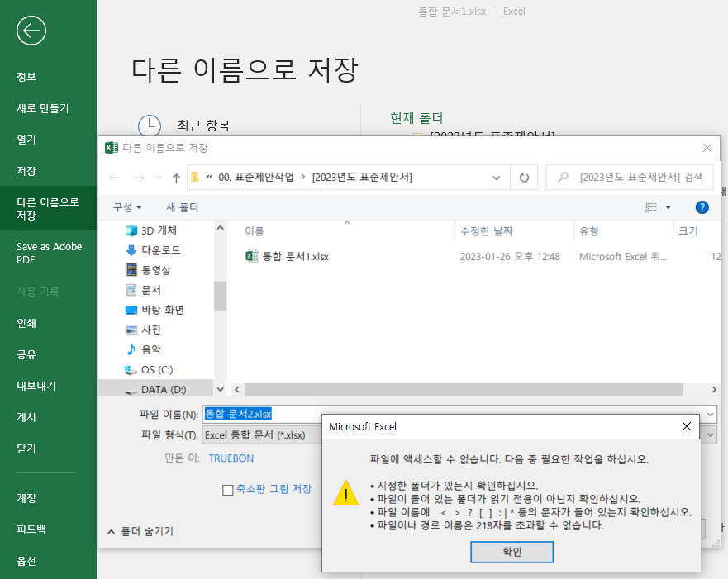Viewport: 728px width, 579px height.
Task: Click 00. 표준제안작업 in the address path
Action: click(x=256, y=177)
